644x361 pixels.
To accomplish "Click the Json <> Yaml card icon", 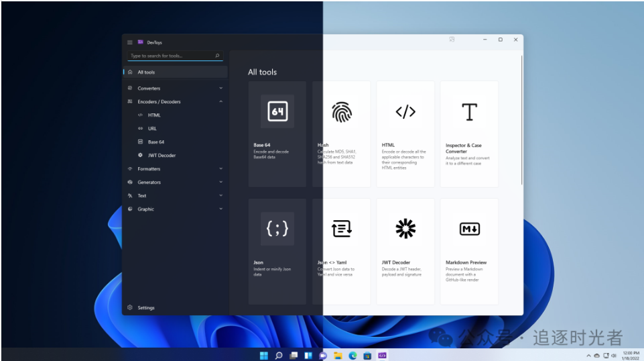I will pos(341,229).
